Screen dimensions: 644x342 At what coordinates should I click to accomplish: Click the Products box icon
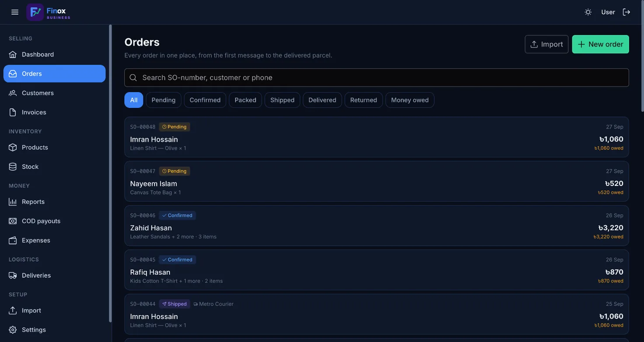coord(13,147)
